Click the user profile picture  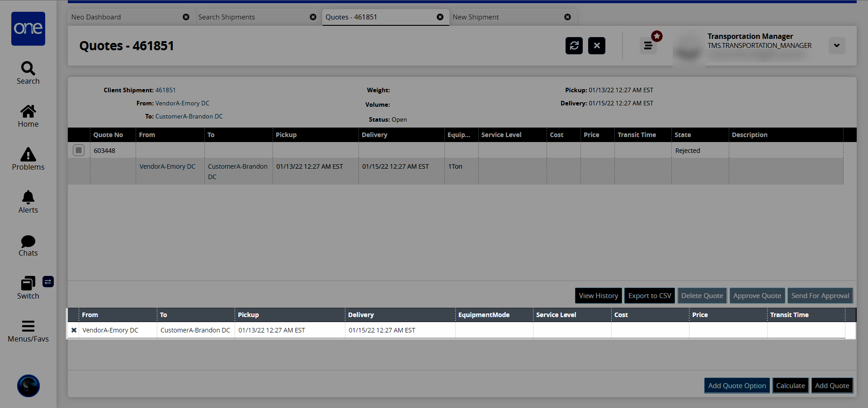pos(689,49)
